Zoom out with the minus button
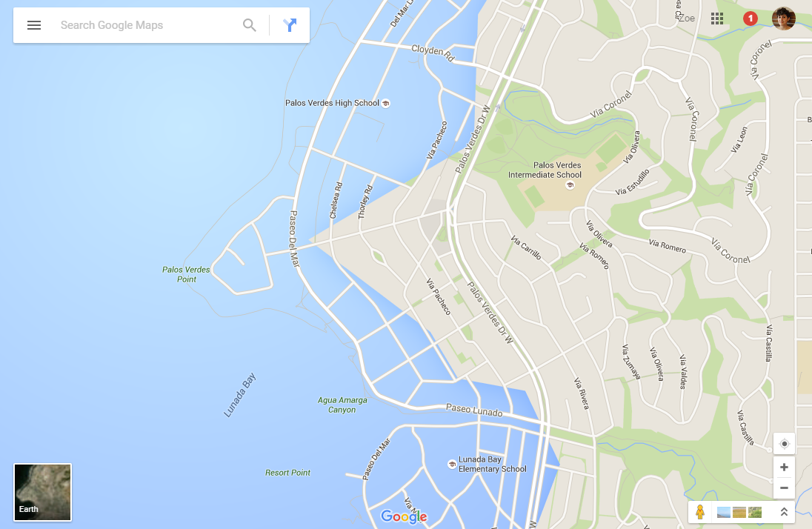This screenshot has width=812, height=529. click(x=784, y=488)
